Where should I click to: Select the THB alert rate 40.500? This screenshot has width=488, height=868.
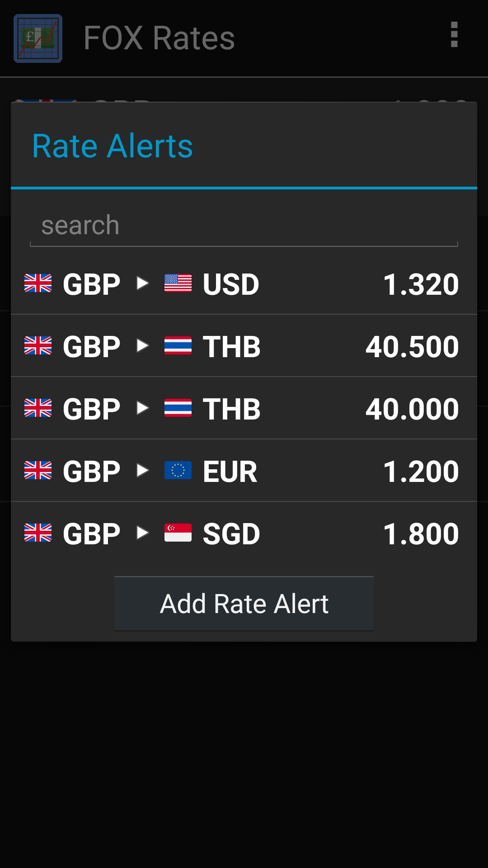click(412, 347)
